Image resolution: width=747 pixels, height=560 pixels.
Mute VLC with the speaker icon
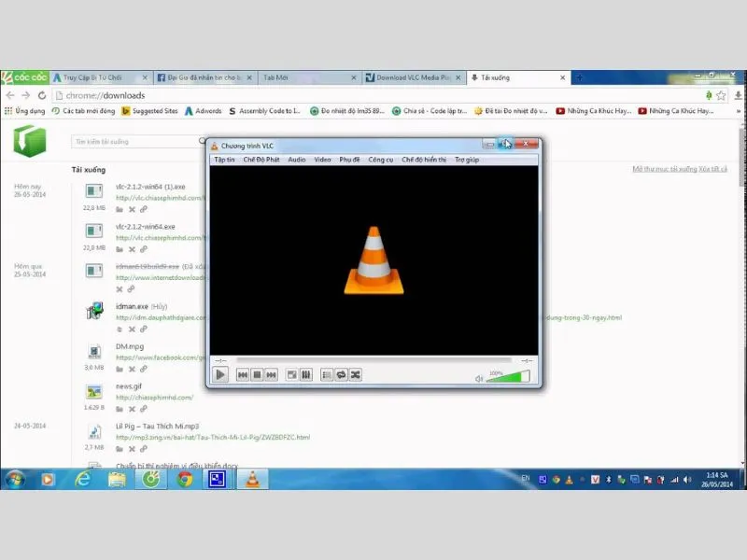(x=479, y=379)
